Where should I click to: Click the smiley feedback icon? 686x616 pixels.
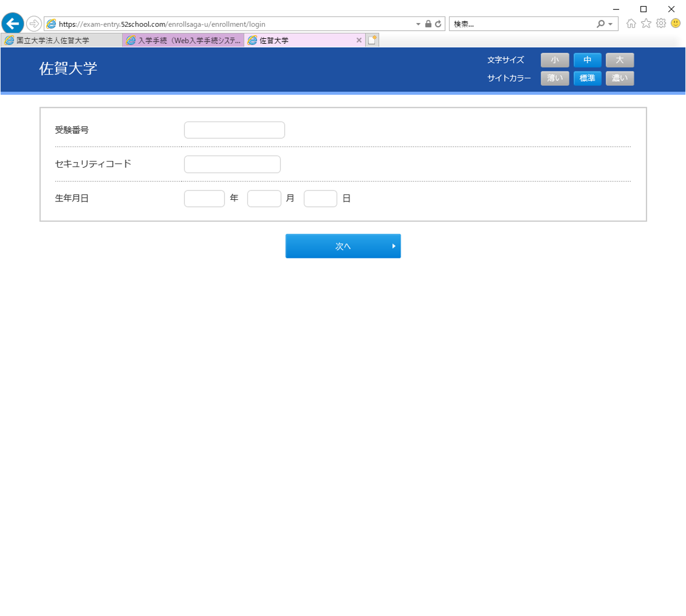coord(676,24)
